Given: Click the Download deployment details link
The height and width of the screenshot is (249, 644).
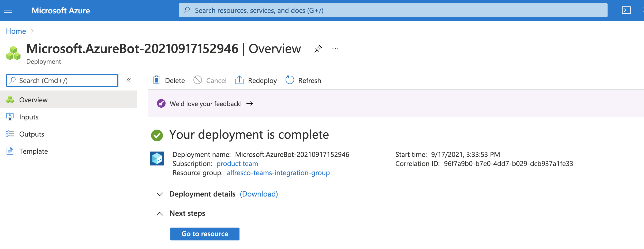Looking at the screenshot, I should point(259,194).
